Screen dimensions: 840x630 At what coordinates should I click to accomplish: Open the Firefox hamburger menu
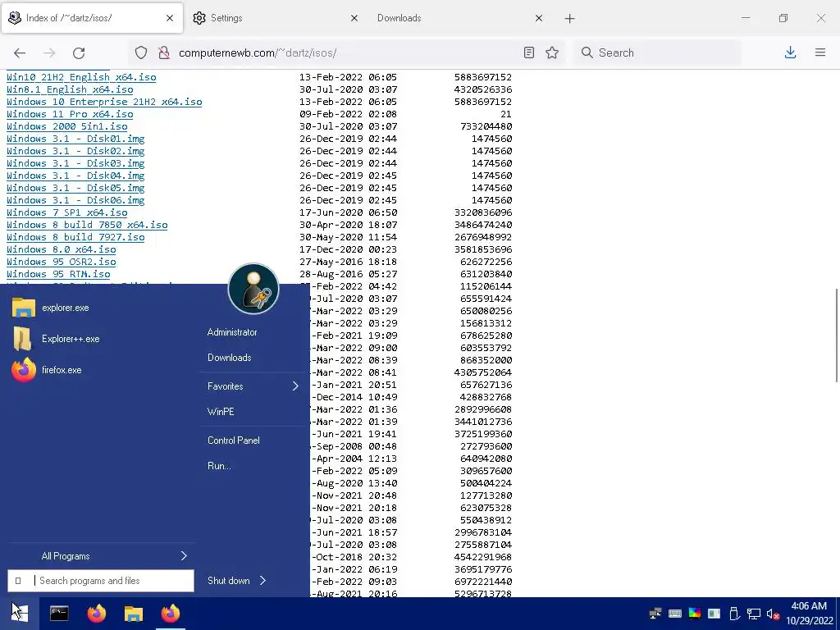(820, 52)
